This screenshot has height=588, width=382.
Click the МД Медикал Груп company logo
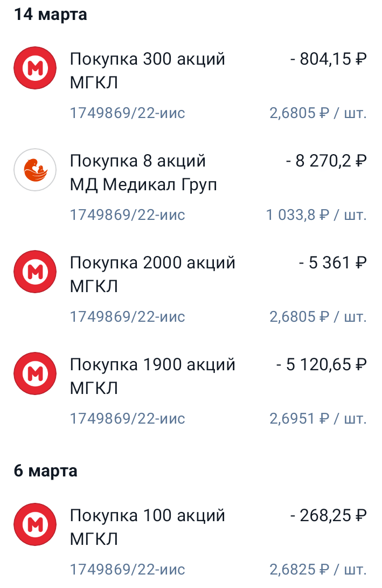(34, 169)
